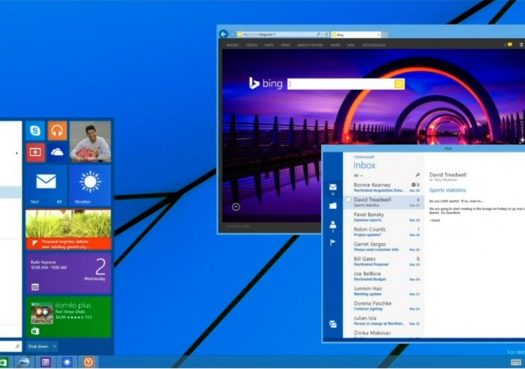Click the Bing search submit button
The width and height of the screenshot is (525, 369).
[399, 84]
